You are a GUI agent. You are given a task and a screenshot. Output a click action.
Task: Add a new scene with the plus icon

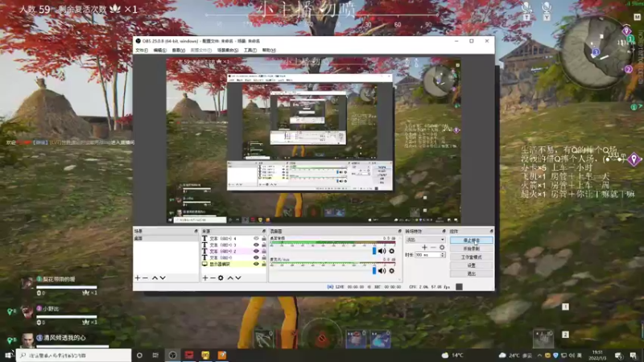[x=138, y=278]
